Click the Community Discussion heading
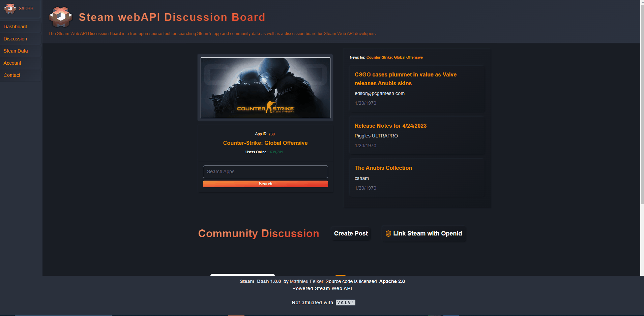Image resolution: width=644 pixels, height=316 pixels. point(259,233)
